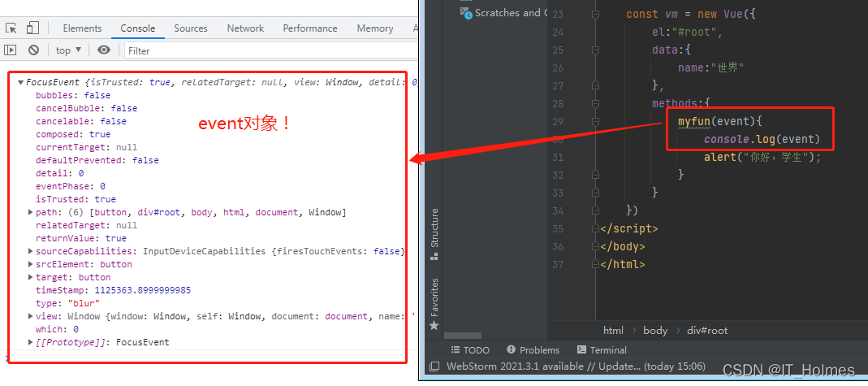
Task: Expand the srcElement: button entry
Action: coord(30,264)
